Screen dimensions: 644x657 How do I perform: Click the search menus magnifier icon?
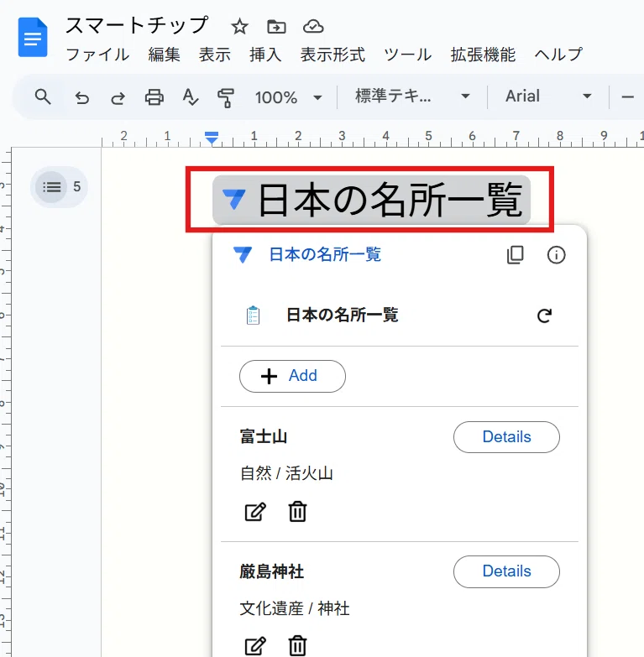click(x=43, y=97)
